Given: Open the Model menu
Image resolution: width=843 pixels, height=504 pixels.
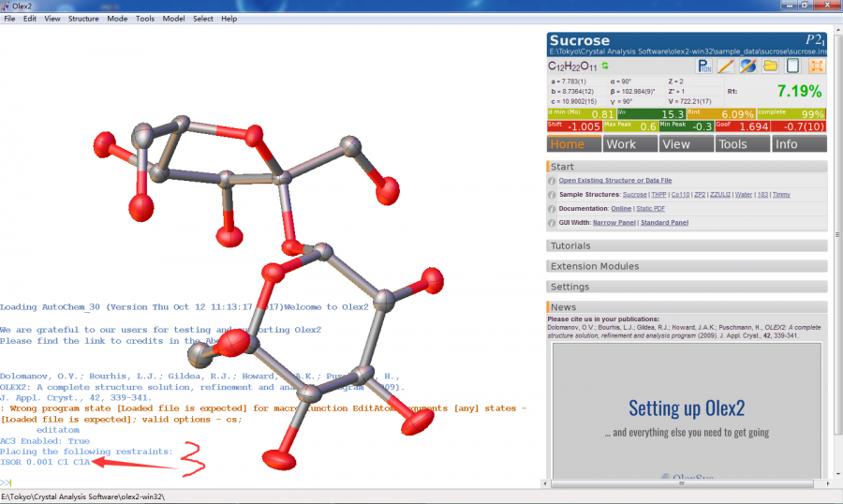Looking at the screenshot, I should 173,19.
